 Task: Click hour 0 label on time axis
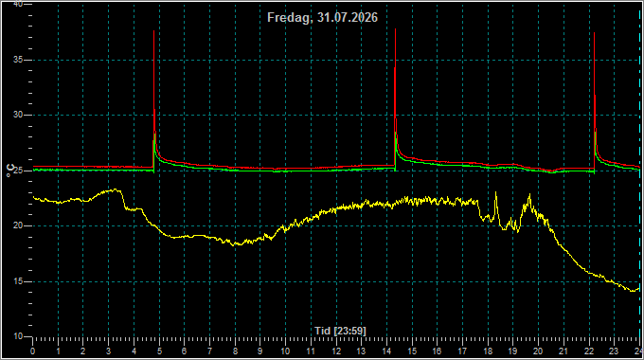click(33, 351)
